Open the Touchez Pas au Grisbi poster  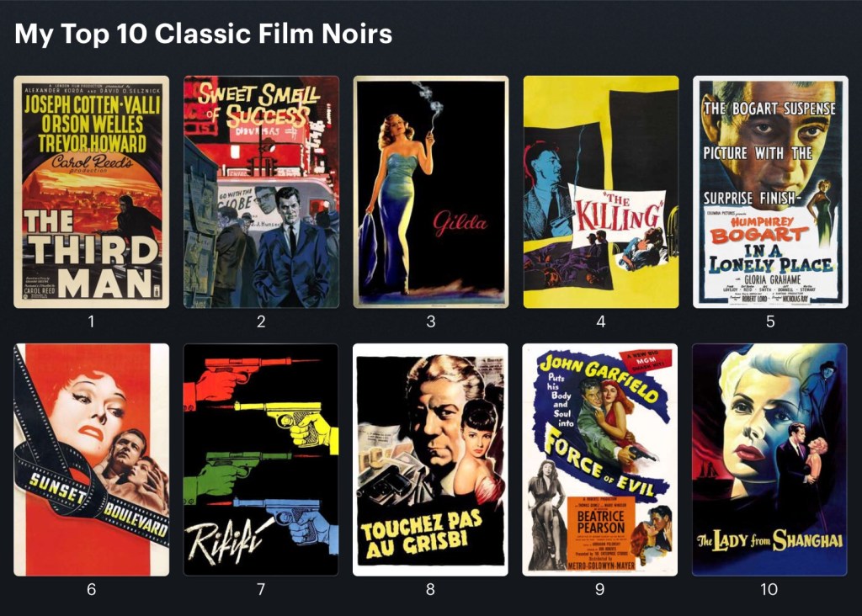(x=430, y=460)
